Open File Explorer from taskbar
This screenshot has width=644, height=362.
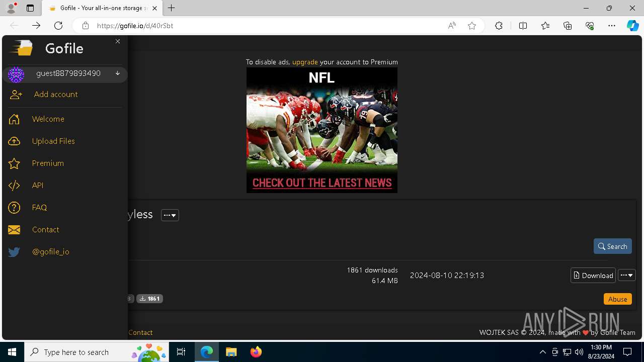point(231,352)
